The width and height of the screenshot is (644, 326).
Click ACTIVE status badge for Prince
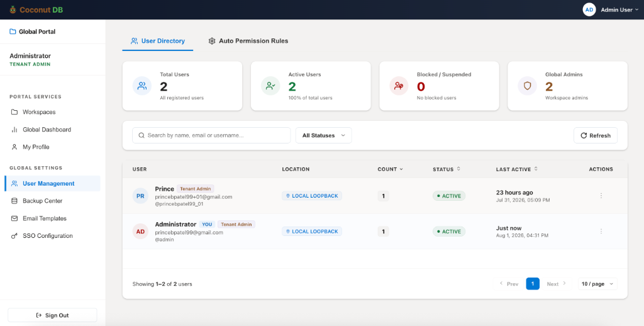[449, 196]
